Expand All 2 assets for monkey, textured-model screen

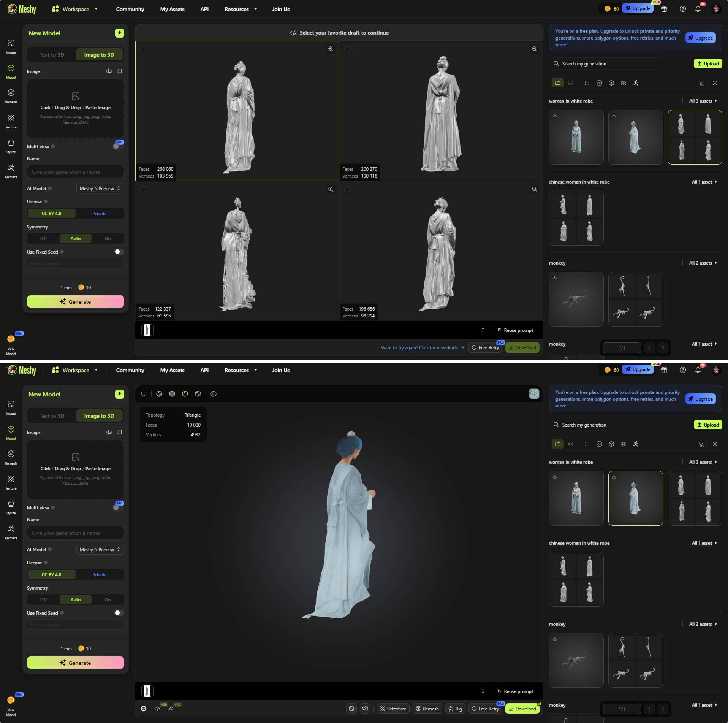click(x=703, y=624)
